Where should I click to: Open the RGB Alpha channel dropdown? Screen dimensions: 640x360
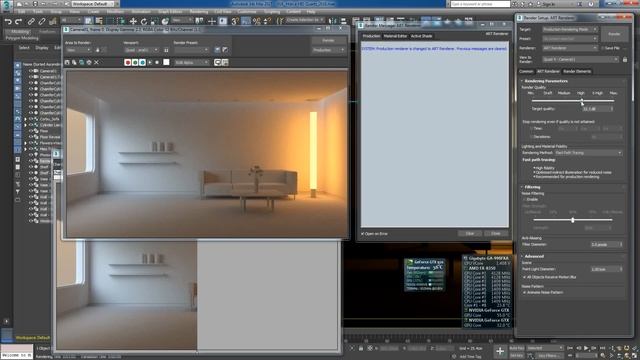192,62
